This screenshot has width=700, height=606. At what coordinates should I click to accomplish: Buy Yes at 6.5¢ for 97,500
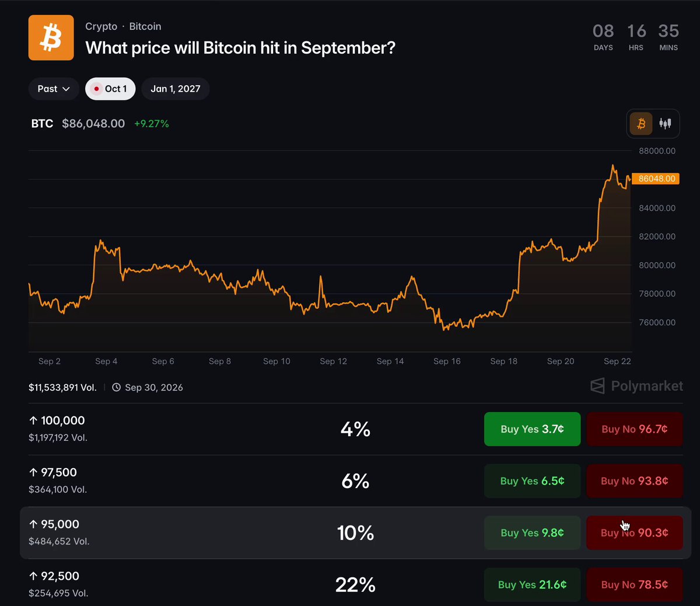[532, 481]
